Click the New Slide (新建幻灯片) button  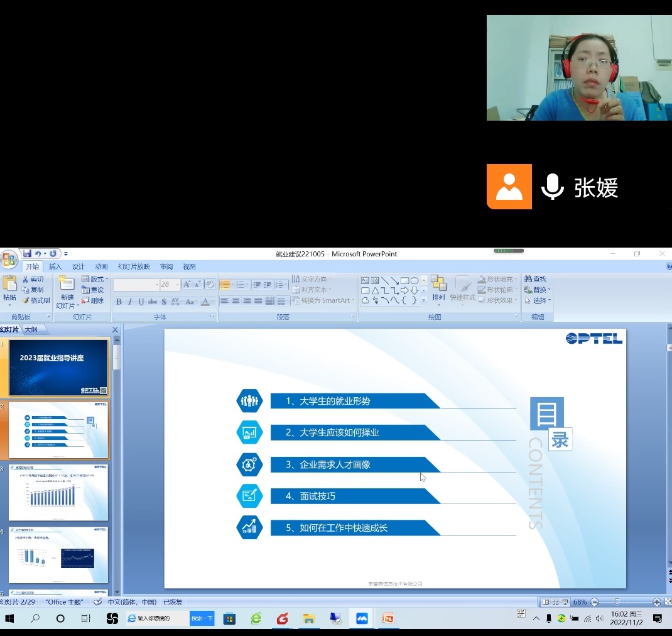pos(66,291)
